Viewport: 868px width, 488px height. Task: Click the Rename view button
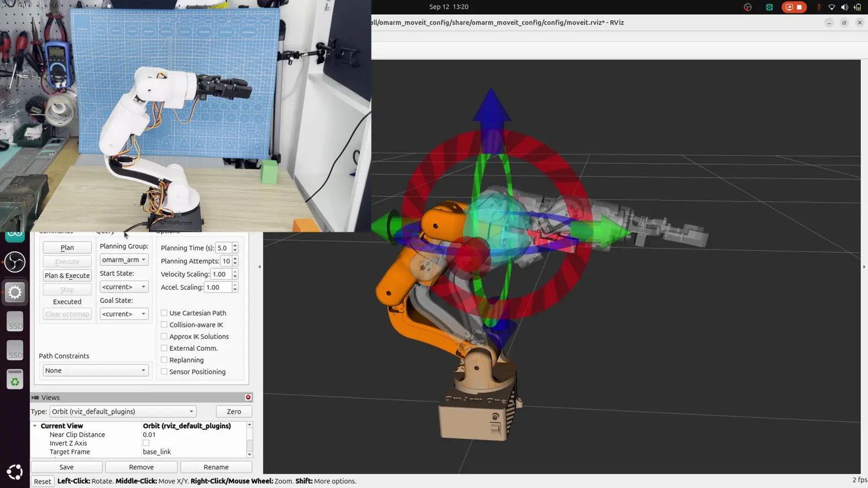(x=216, y=467)
